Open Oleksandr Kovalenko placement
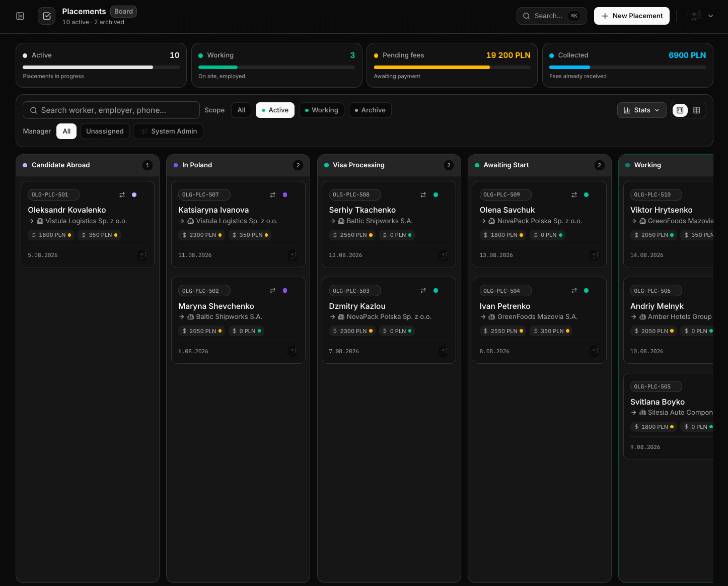Screen dimensions: 728x586 [67, 210]
